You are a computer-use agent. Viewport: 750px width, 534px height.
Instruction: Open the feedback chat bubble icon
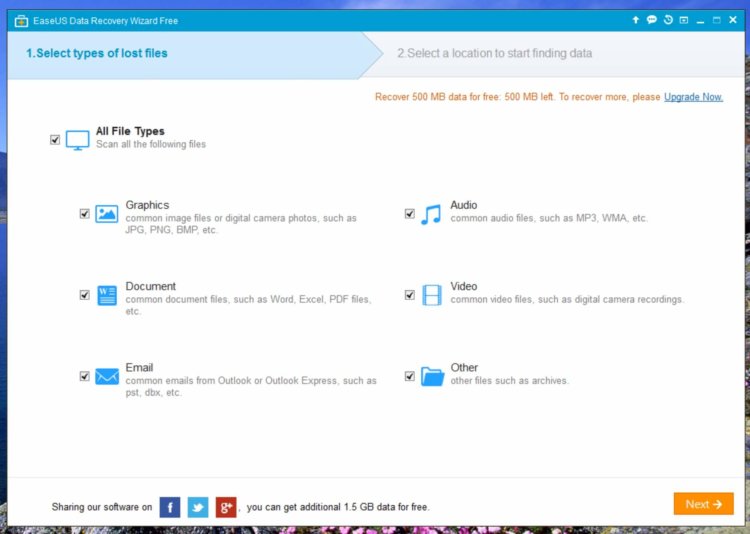coord(651,20)
